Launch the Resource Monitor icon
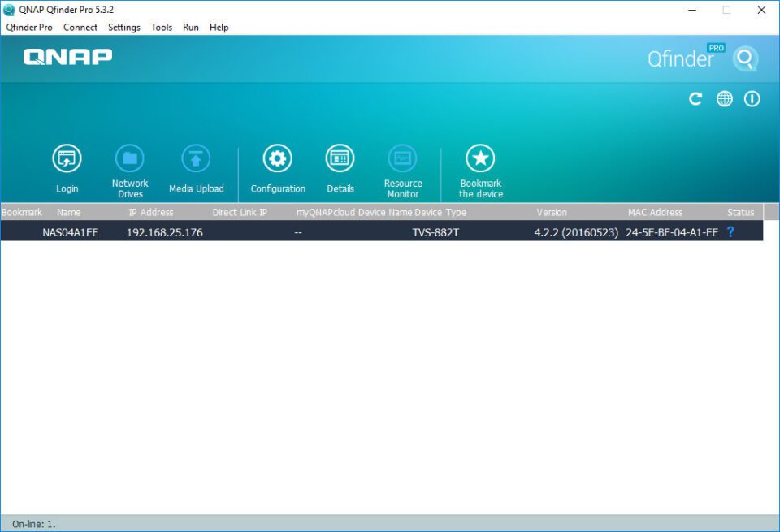This screenshot has height=532, width=780. pos(402,158)
